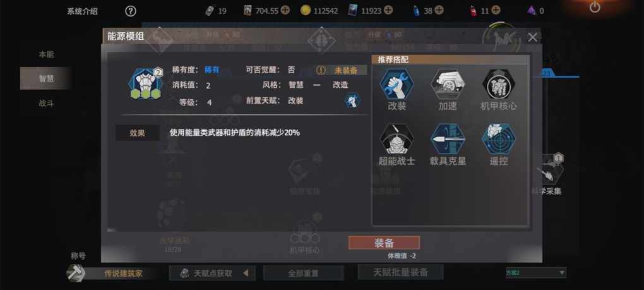Viewport: 644px width, 290px height.
Task: Close the 能源模组 dialog
Action: pos(532,37)
